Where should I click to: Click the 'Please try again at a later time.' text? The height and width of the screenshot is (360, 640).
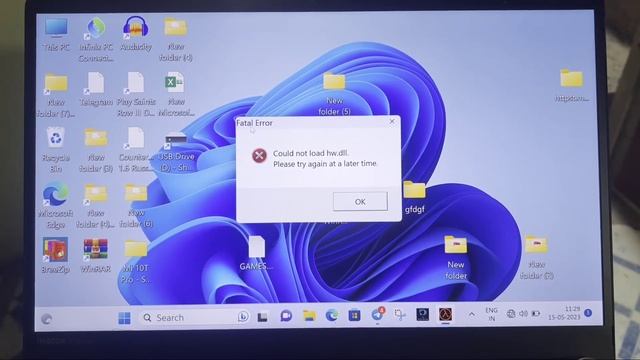(x=325, y=164)
